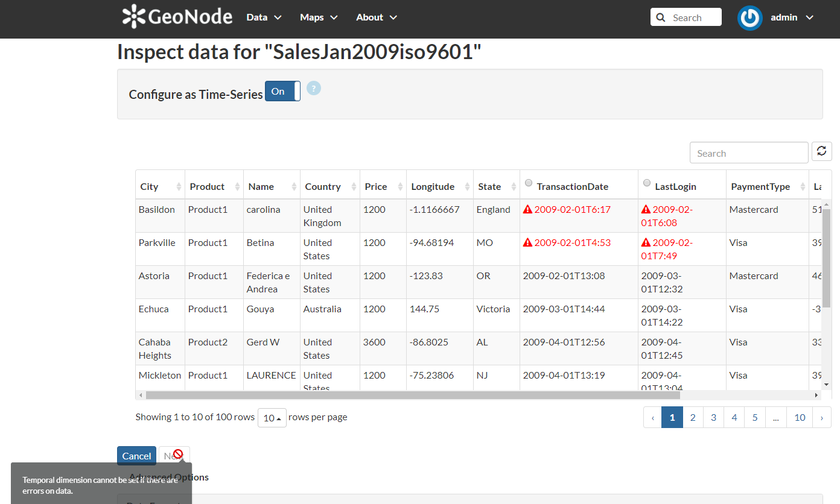Open the Data menu
This screenshot has height=504, width=840.
tap(263, 17)
